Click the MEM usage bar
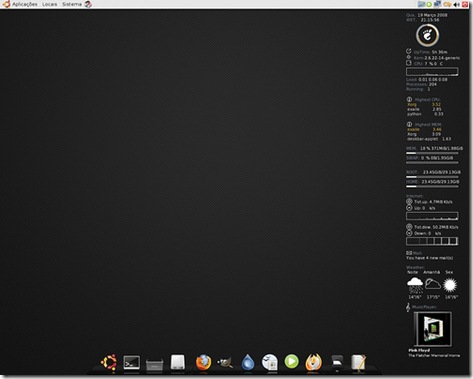Viewport: 473px width, 379px height. point(432,153)
